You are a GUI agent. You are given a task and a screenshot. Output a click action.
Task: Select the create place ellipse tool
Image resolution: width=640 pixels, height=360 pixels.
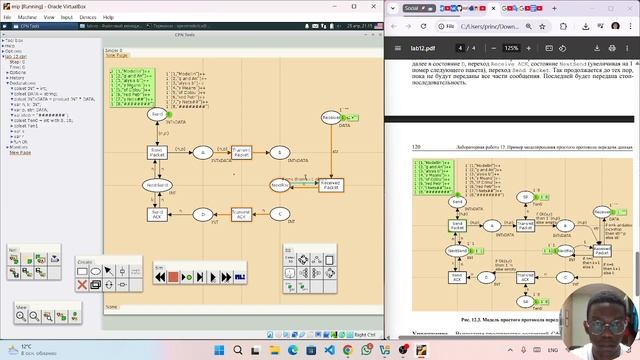(x=96, y=271)
